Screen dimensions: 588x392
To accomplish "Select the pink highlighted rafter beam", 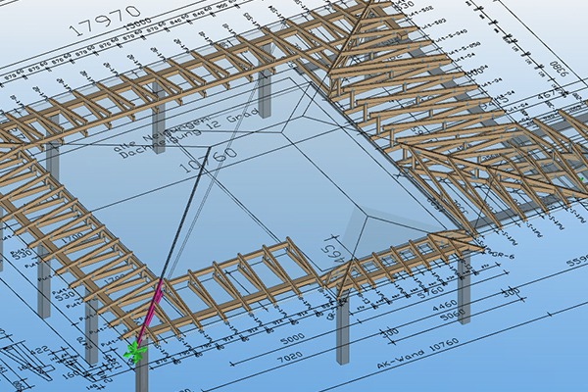I will coord(152,307).
